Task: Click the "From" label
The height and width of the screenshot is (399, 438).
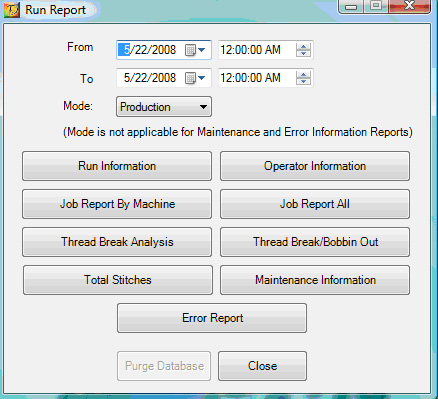Action: pyautogui.click(x=80, y=47)
